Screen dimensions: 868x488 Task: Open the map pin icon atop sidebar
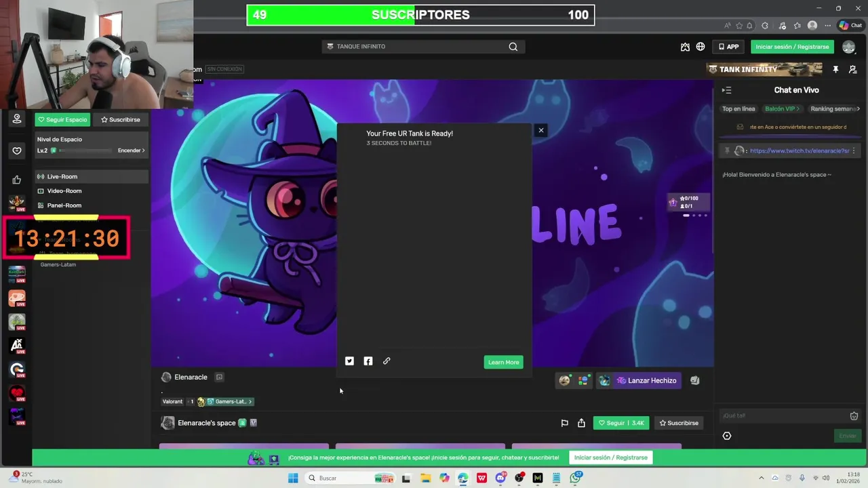coord(17,119)
